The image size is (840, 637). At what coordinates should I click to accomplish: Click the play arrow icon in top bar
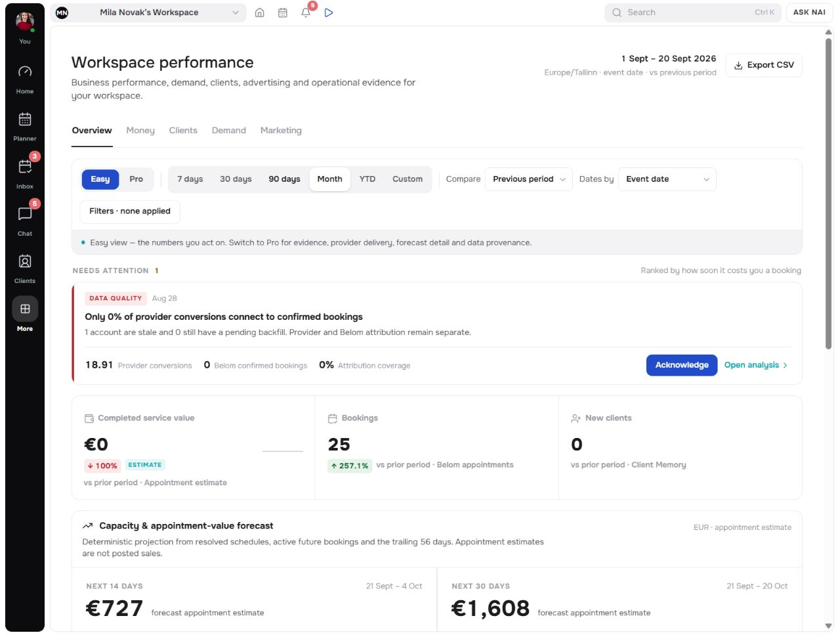point(329,12)
